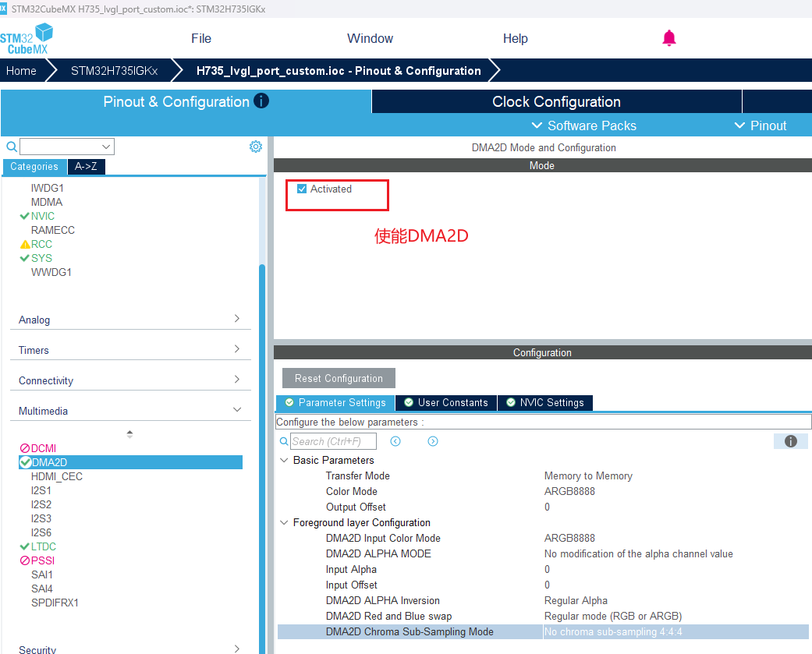
Task: Click the up-down sort arrows under Multimedia
Action: [x=130, y=434]
